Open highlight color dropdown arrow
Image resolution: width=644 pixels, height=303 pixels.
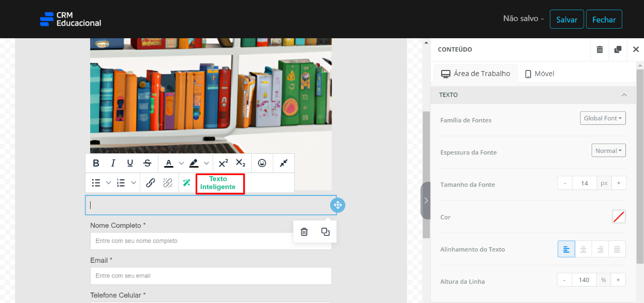click(x=206, y=163)
